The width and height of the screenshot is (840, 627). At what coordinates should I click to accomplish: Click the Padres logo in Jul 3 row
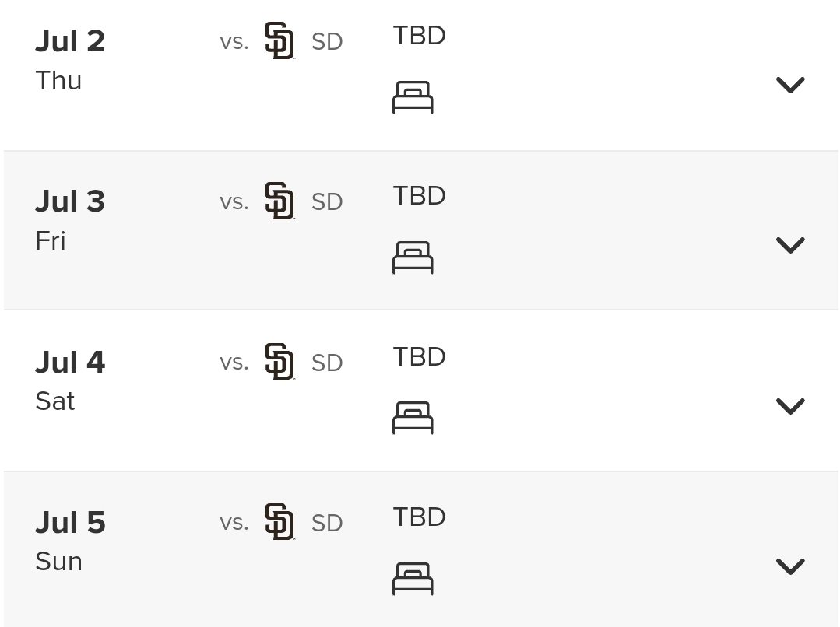pos(279,201)
